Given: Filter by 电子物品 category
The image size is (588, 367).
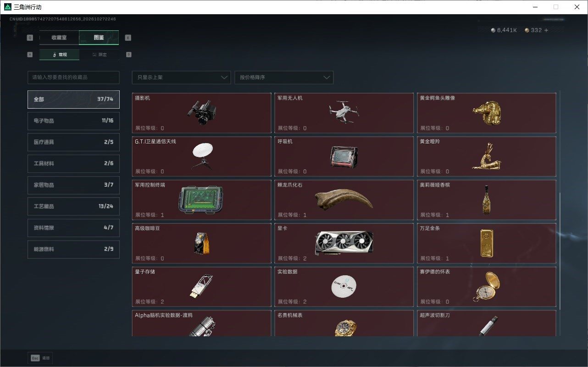Looking at the screenshot, I should [73, 121].
